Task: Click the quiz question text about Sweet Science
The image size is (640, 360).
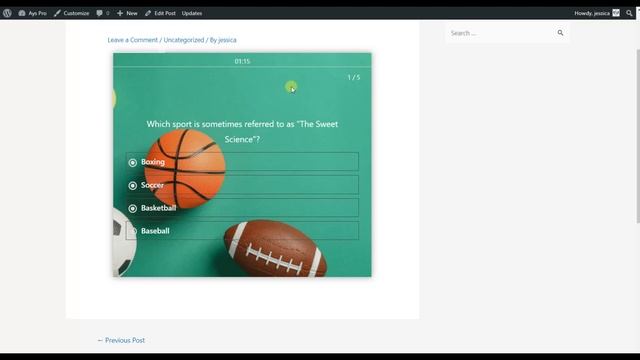Action: (242, 131)
